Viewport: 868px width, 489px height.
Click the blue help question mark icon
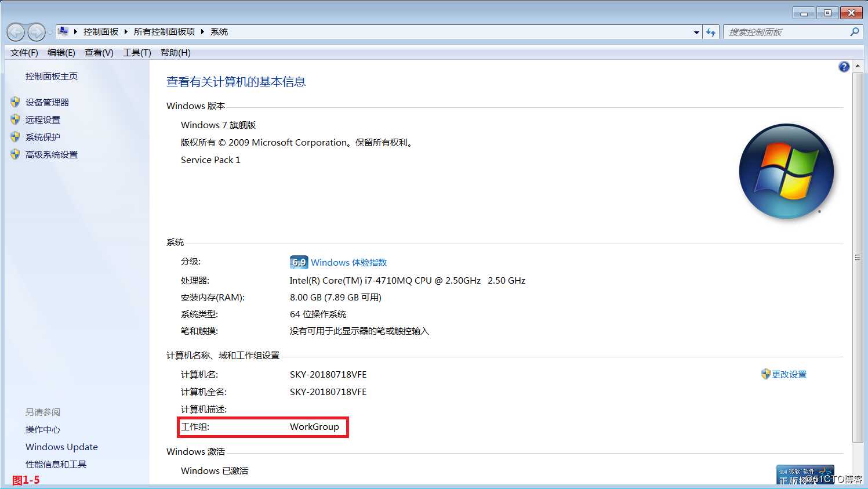tap(844, 67)
